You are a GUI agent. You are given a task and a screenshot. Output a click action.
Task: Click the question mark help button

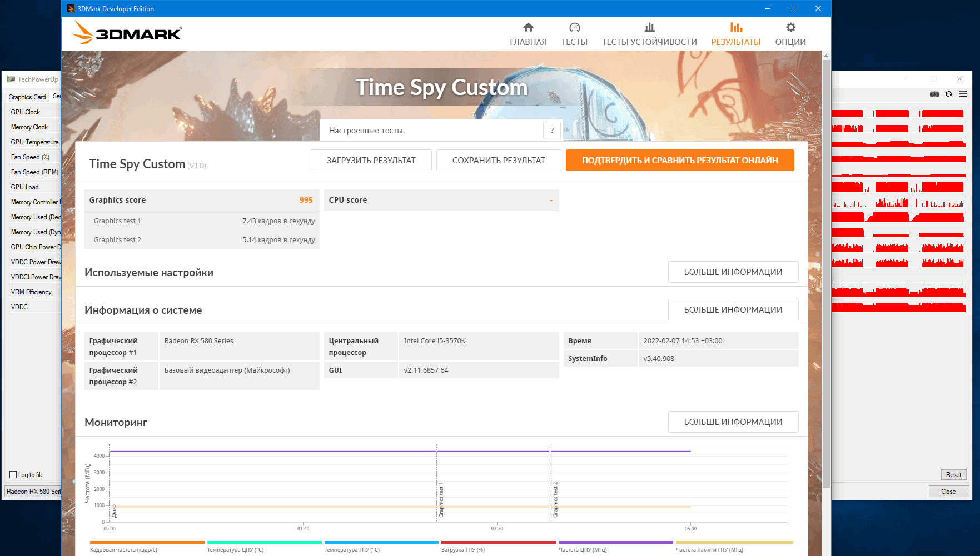click(x=552, y=131)
